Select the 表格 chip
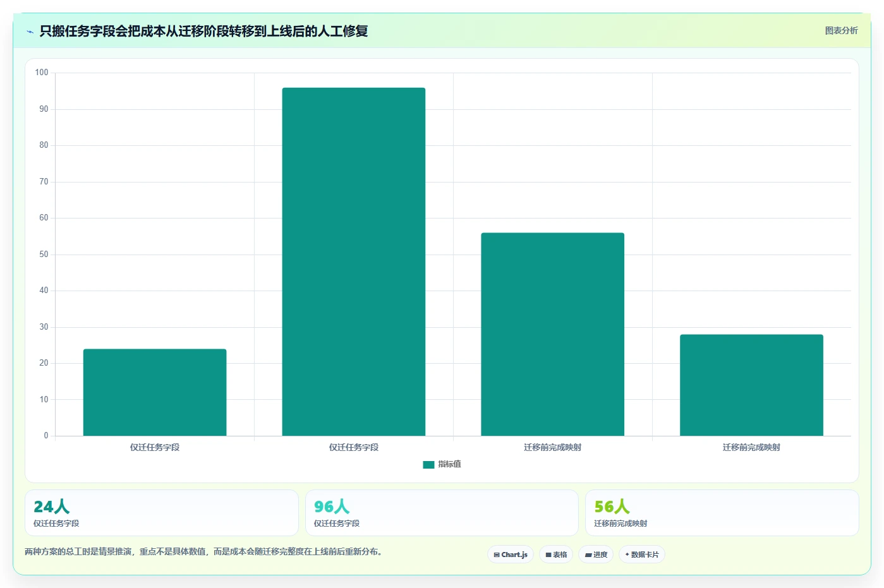 click(x=556, y=555)
